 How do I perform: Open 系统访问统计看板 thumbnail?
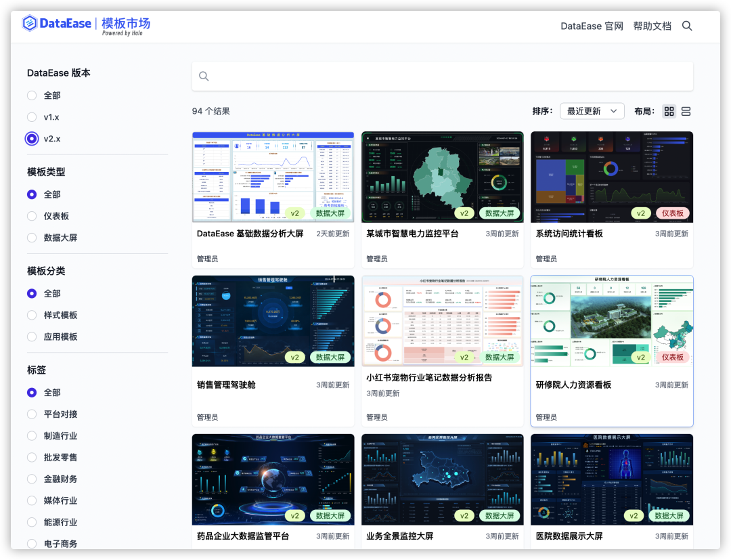612,177
